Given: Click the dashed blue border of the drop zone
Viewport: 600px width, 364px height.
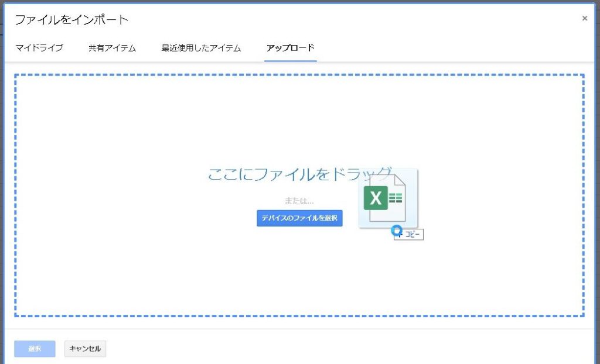Looking at the screenshot, I should (299, 75).
